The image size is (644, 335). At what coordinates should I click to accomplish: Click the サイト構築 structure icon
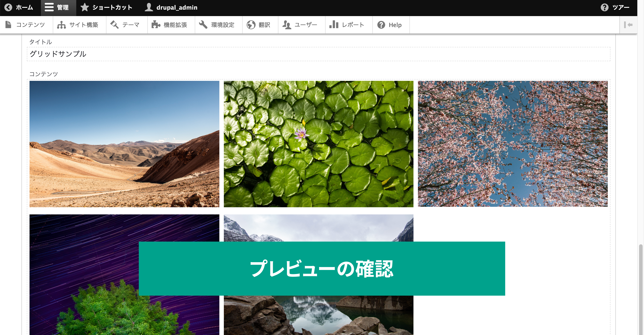click(61, 25)
